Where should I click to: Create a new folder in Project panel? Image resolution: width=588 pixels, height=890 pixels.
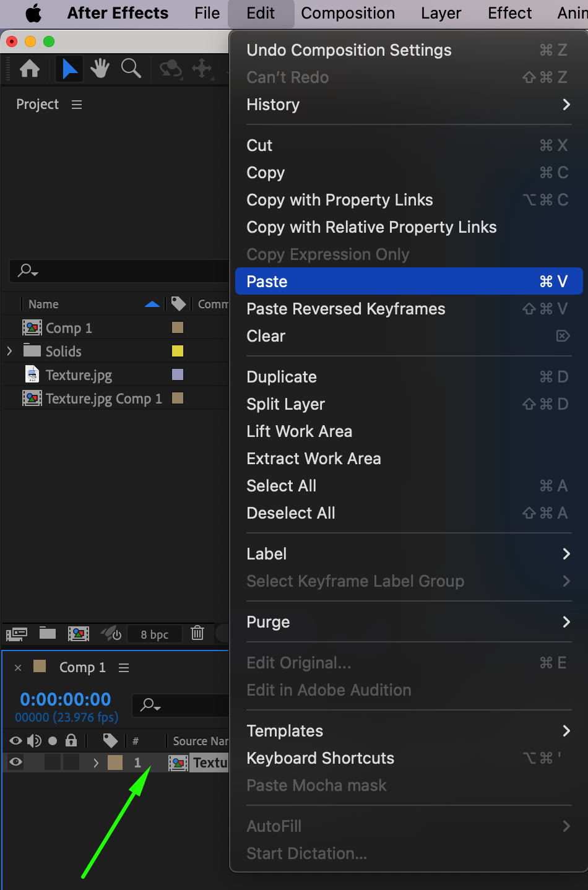point(48,633)
